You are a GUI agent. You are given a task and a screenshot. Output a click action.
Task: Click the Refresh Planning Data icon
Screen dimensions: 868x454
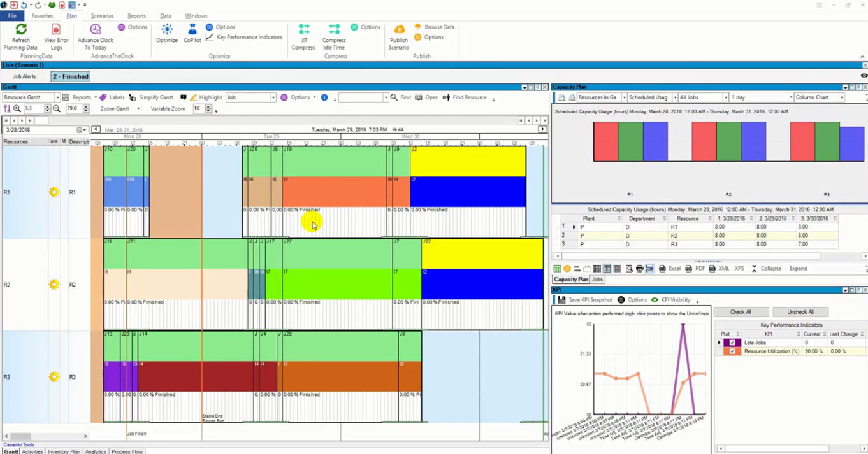click(x=21, y=30)
